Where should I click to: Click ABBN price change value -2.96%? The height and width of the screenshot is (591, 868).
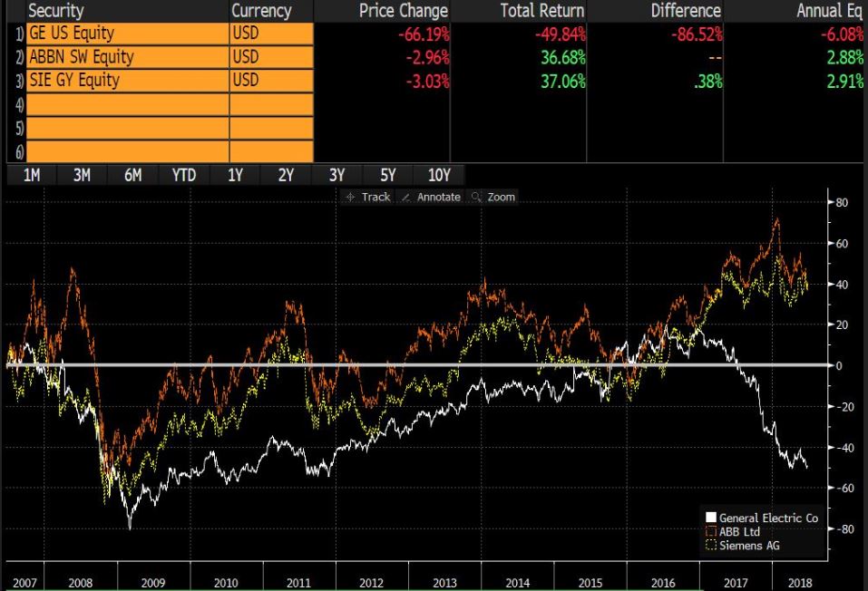click(427, 57)
